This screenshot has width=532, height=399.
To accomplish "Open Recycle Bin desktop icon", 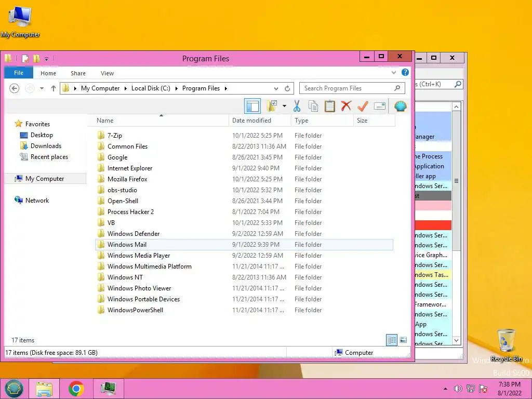I will click(x=506, y=345).
